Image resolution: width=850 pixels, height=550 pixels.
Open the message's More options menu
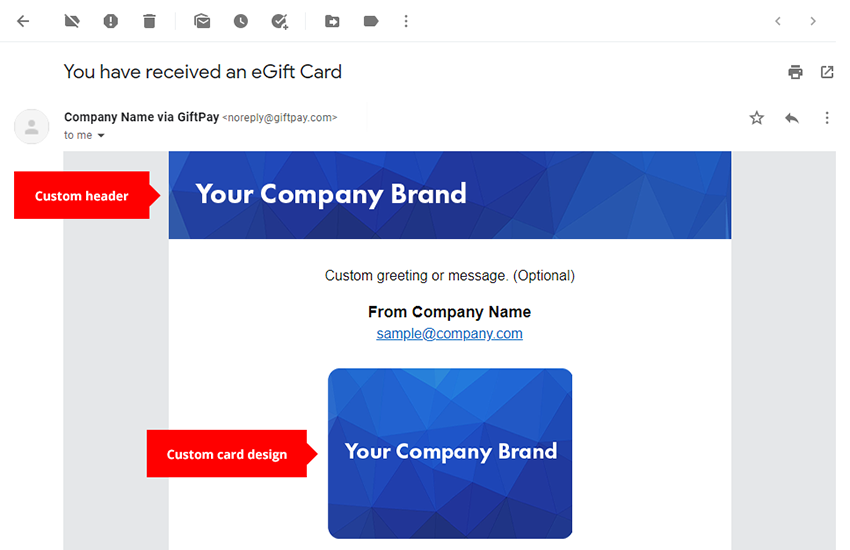[827, 118]
